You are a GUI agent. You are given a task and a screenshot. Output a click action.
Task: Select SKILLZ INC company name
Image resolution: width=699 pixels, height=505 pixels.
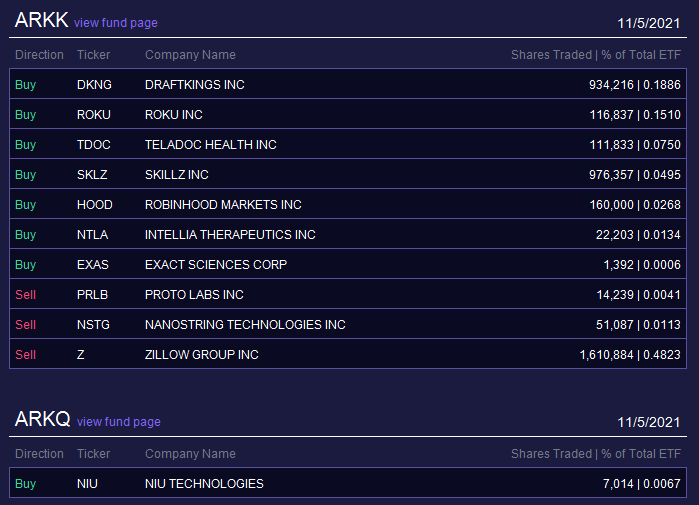pyautogui.click(x=177, y=174)
